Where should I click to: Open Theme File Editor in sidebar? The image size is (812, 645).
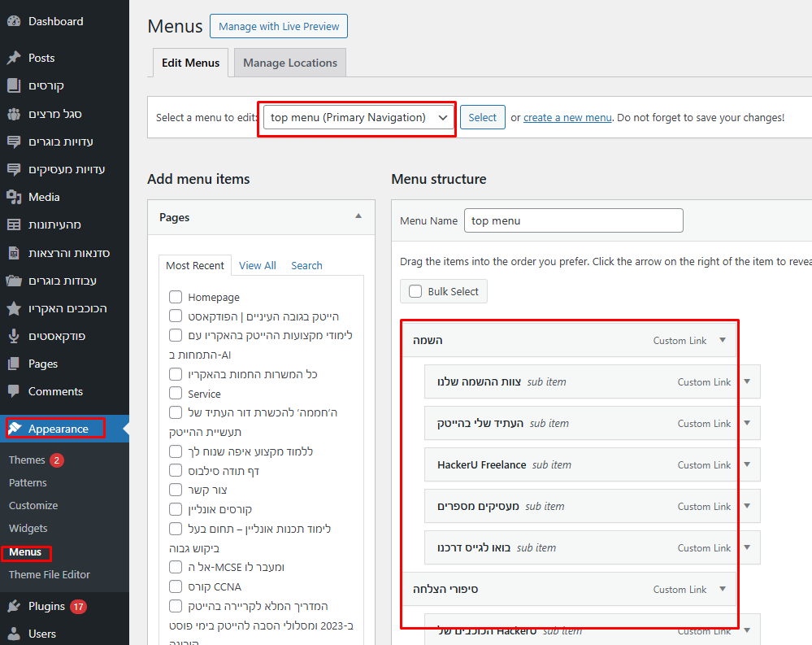[50, 574]
